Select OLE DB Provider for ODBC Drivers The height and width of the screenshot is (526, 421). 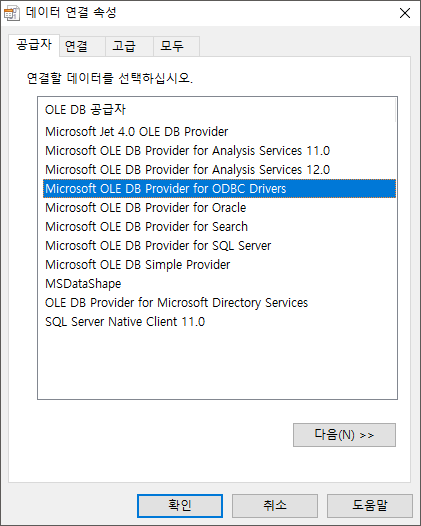219,189
